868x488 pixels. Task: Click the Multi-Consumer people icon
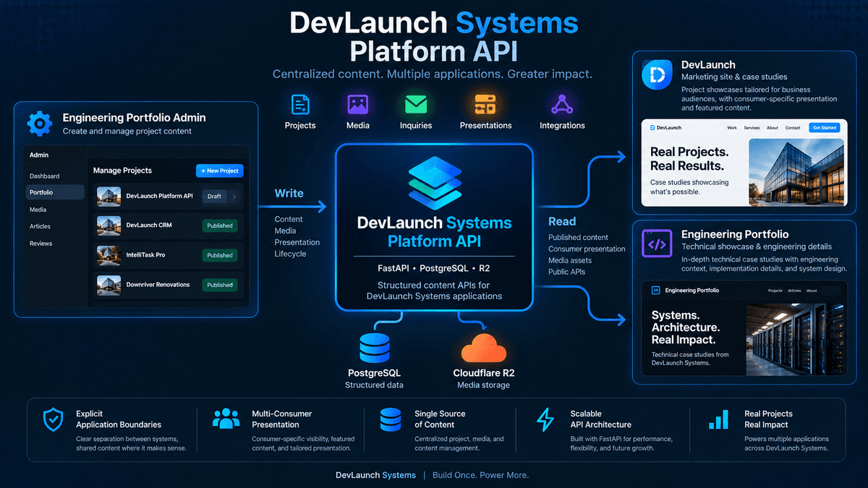[226, 419]
